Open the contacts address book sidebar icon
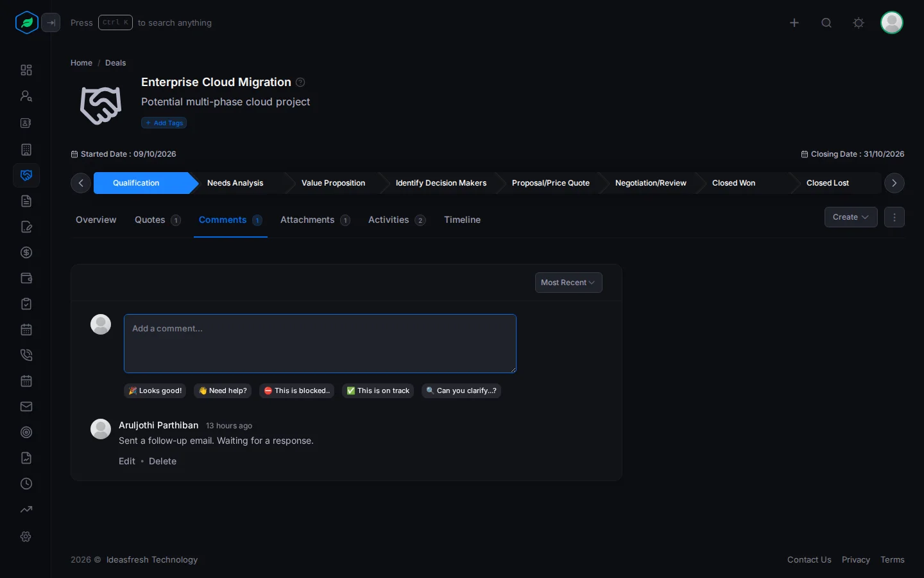The image size is (924, 578). click(x=26, y=123)
